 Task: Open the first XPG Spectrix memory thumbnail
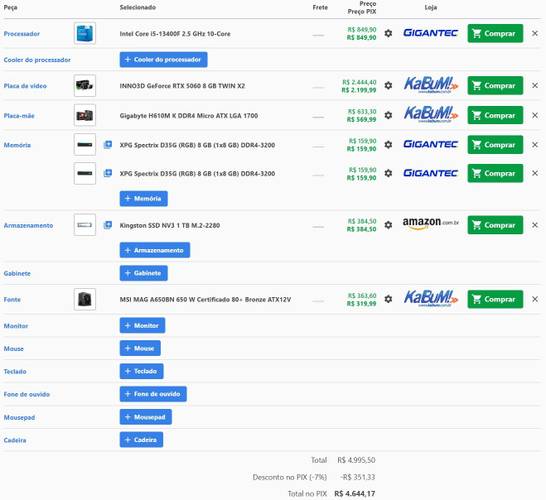tap(85, 144)
